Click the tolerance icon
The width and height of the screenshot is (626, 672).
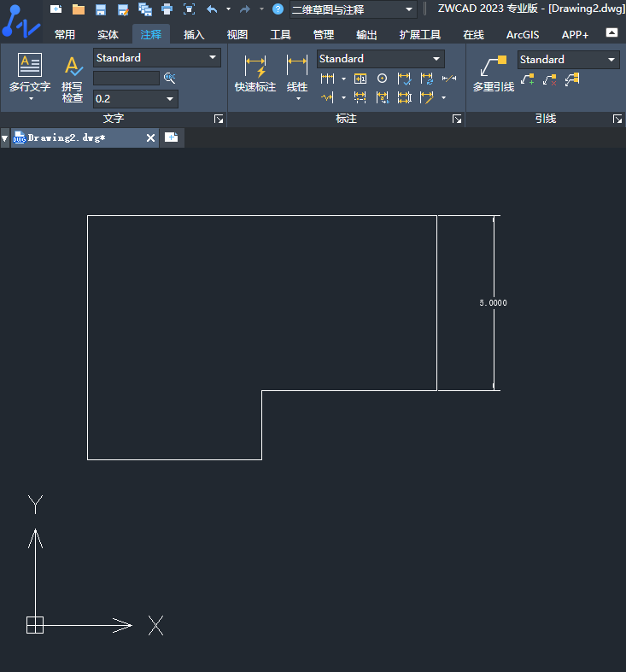(360, 79)
